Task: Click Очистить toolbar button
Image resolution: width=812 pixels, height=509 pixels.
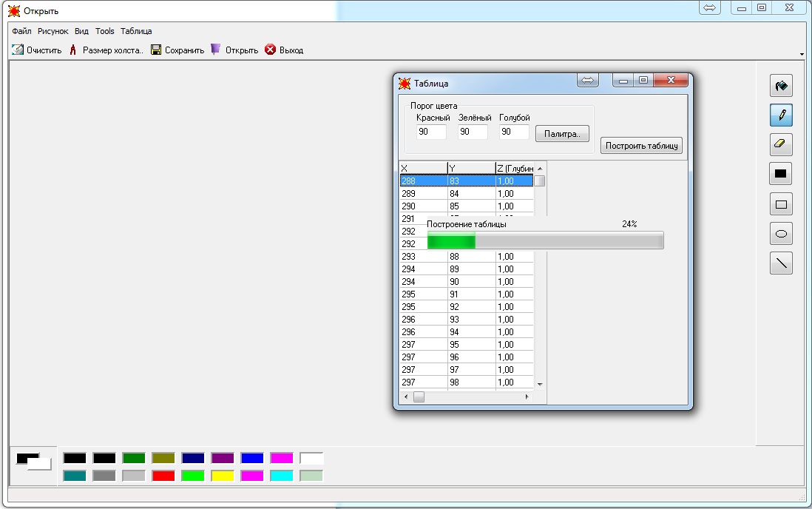Action: point(37,50)
